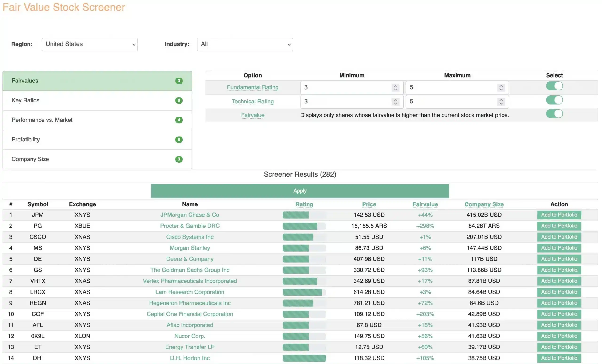Add COF to portfolio
Screen dimensions: 602x364
[x=559, y=314]
